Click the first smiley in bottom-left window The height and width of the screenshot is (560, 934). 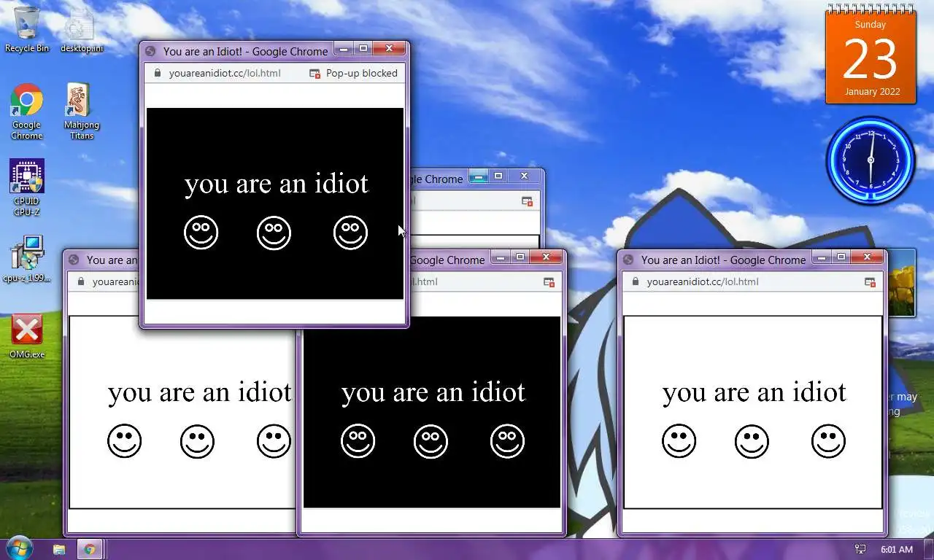coord(124,441)
